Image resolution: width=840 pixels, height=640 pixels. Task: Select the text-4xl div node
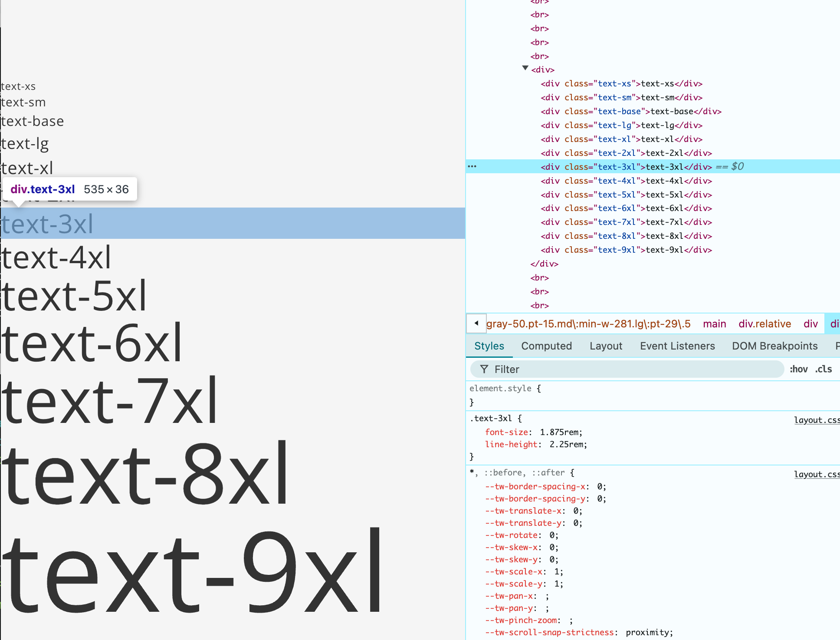[626, 181]
